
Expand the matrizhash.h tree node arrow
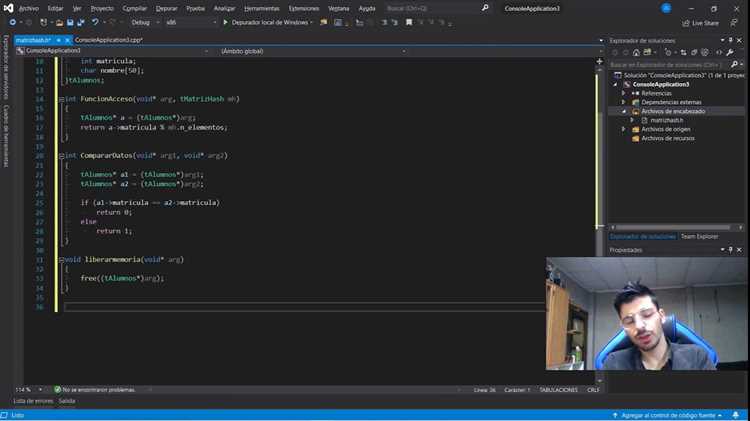click(632, 120)
